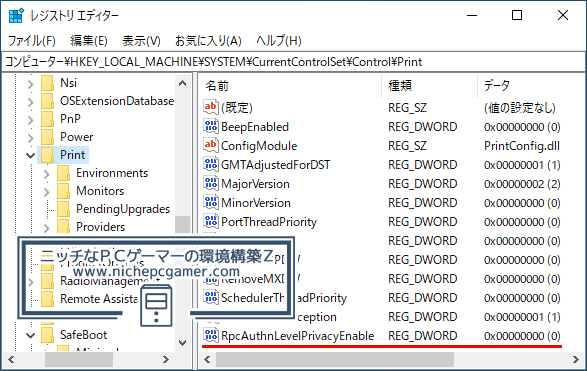587x371 pixels.
Task: Select the Print tree item label
Action: (73, 155)
